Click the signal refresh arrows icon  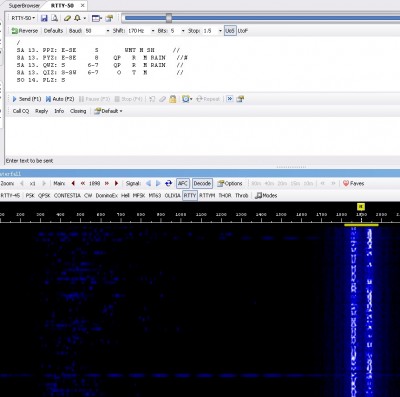coord(169,183)
